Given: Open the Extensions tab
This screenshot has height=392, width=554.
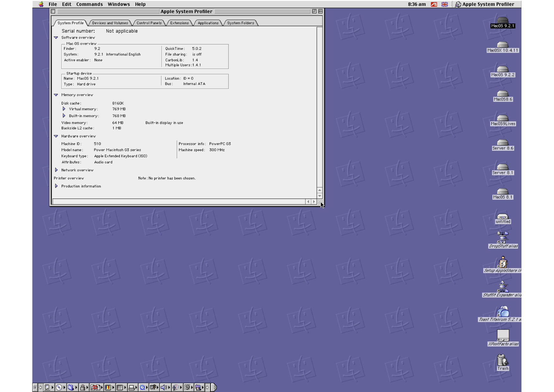Looking at the screenshot, I should click(179, 23).
